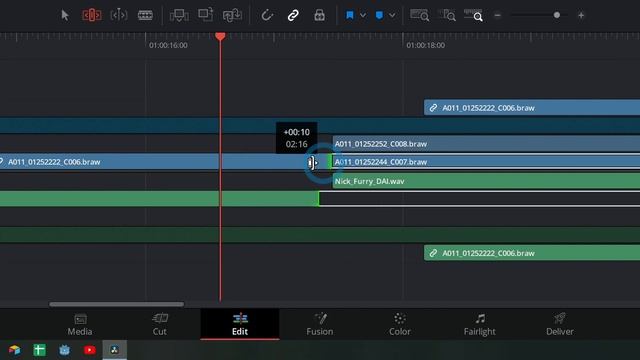
Task: Switch to the Fusion page
Action: (320, 324)
